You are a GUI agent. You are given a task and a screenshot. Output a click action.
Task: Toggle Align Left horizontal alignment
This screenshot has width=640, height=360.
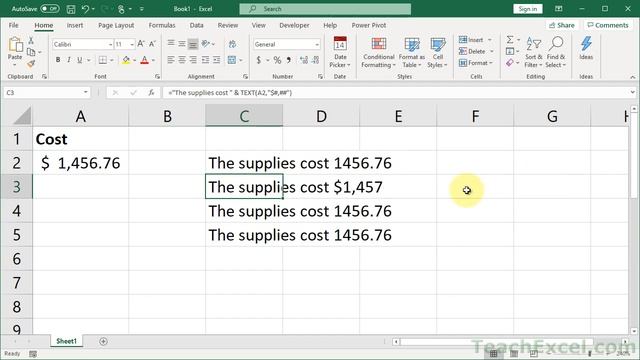pos(171,60)
